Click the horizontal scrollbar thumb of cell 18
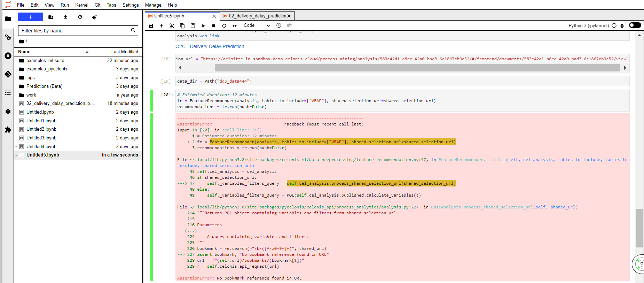The height and width of the screenshot is (283, 644). pos(417,68)
